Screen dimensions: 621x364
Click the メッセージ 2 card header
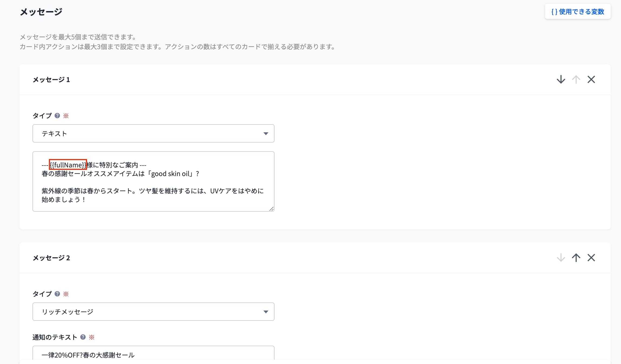point(51,258)
